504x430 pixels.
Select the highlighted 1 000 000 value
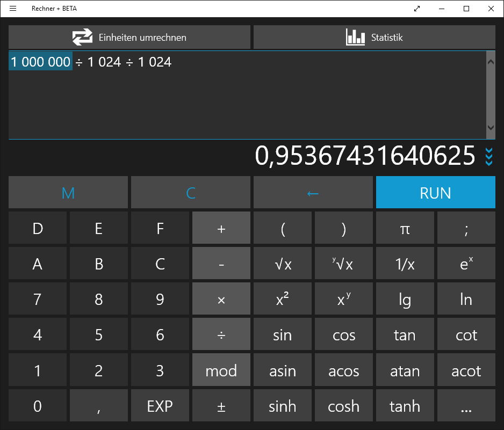click(x=41, y=62)
